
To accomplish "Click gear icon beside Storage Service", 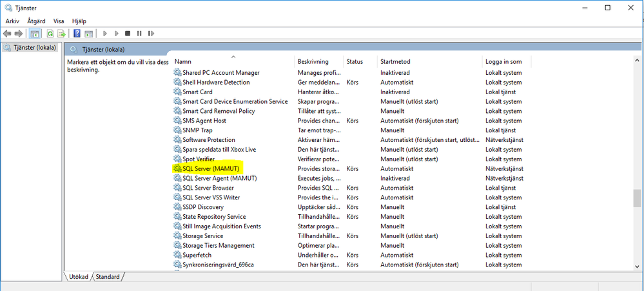I will pyautogui.click(x=177, y=236).
